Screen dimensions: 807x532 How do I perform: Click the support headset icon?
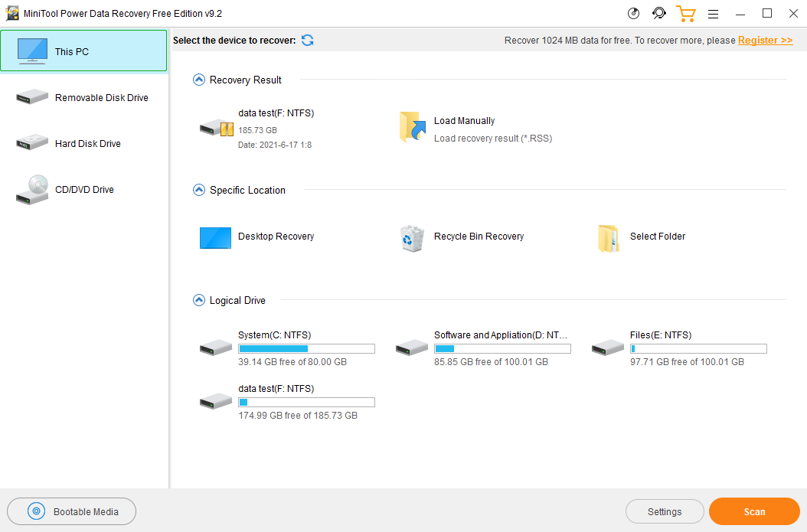tap(658, 14)
